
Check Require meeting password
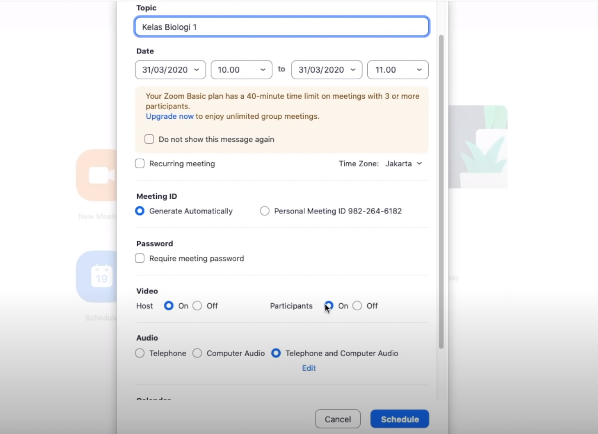[x=140, y=258]
